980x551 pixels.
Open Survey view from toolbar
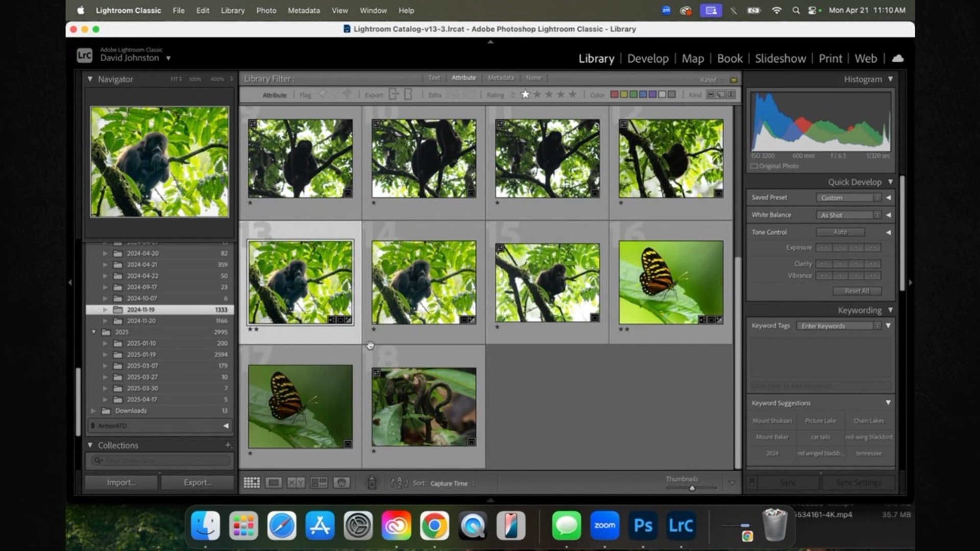point(319,483)
